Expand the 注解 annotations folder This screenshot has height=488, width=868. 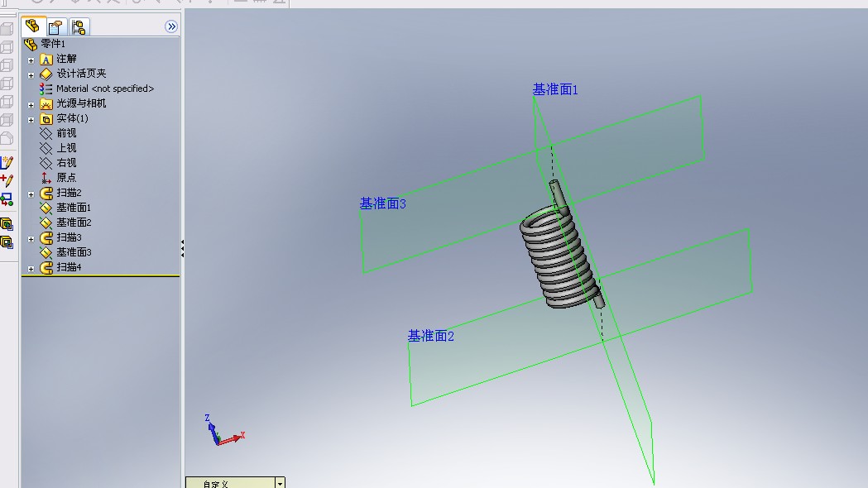click(x=31, y=60)
